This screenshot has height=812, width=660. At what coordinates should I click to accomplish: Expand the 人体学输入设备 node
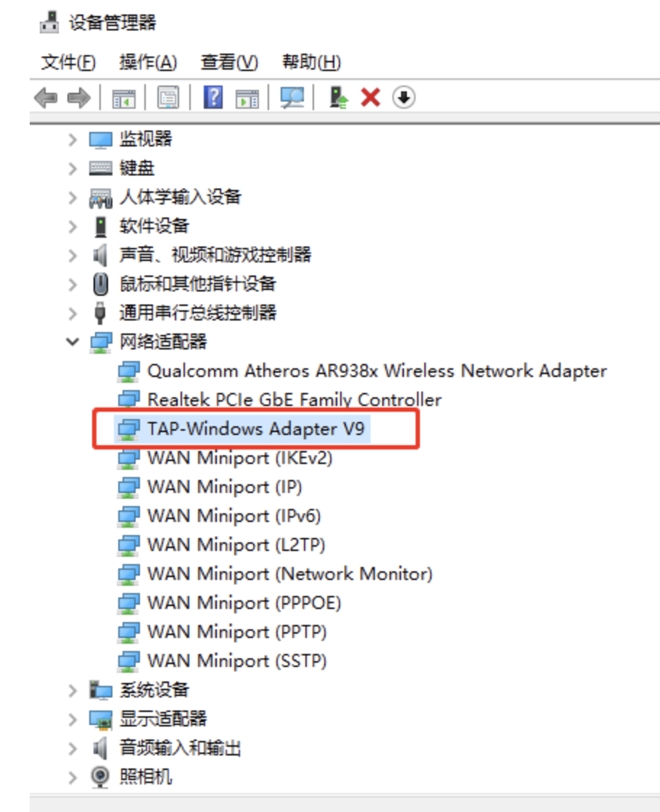tap(73, 198)
